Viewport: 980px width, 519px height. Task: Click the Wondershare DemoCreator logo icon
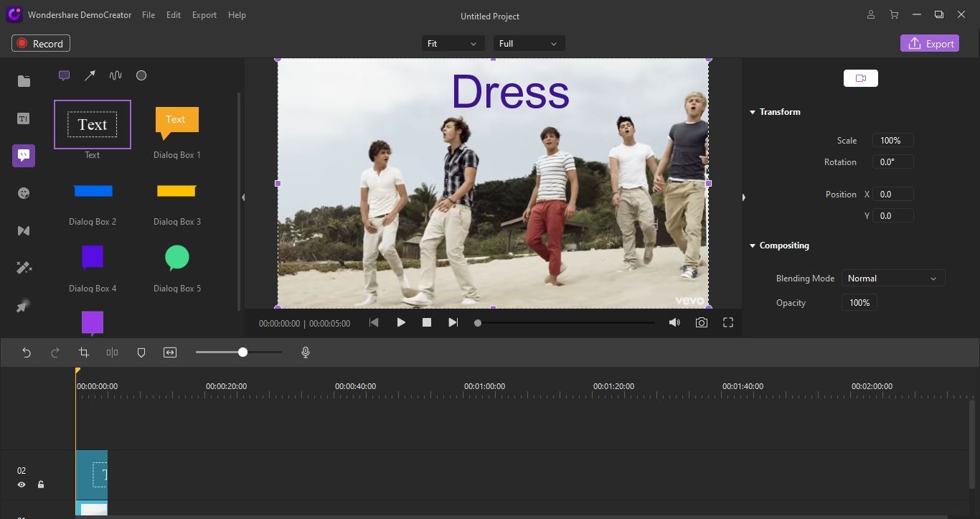click(14, 15)
